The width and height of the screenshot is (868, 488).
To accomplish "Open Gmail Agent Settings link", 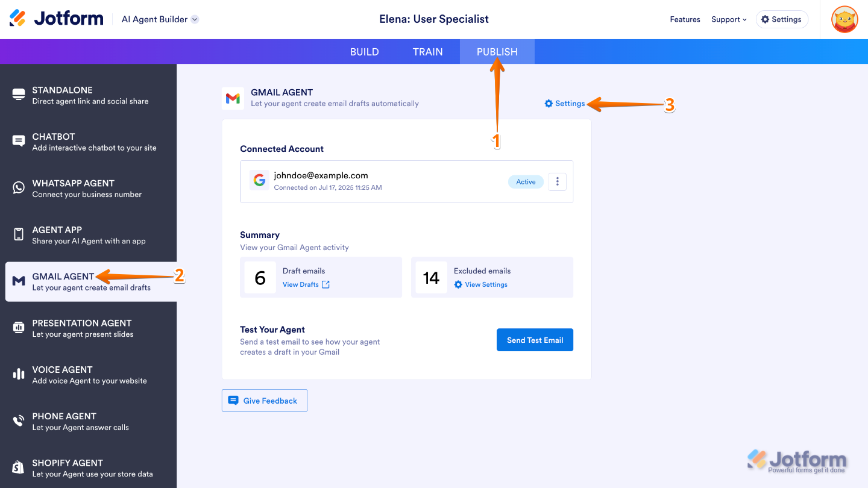I will pos(565,104).
